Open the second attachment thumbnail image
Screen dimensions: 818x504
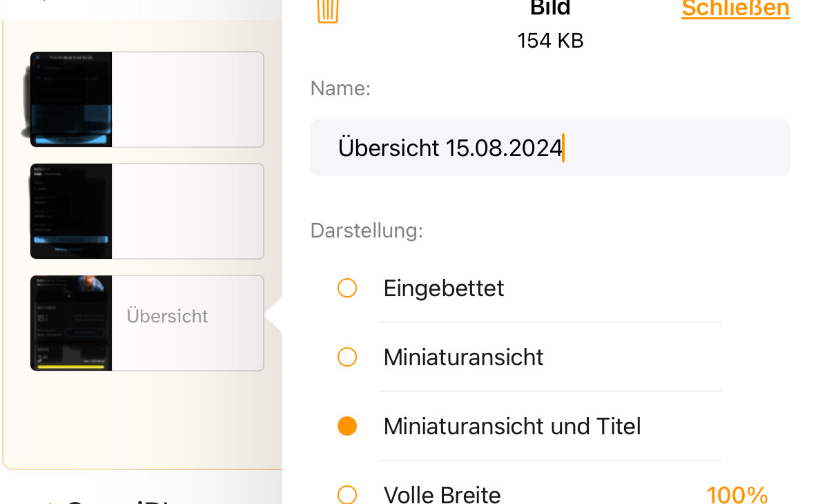coord(71,211)
